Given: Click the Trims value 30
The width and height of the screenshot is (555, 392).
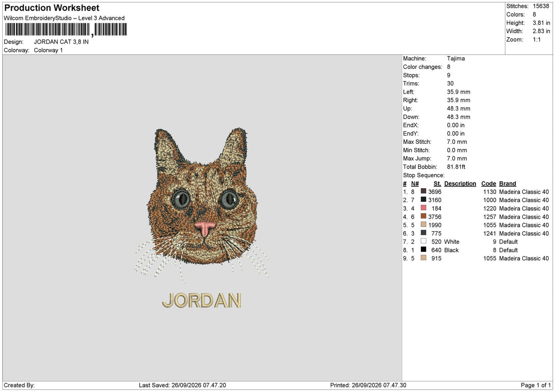Looking at the screenshot, I should 451,83.
